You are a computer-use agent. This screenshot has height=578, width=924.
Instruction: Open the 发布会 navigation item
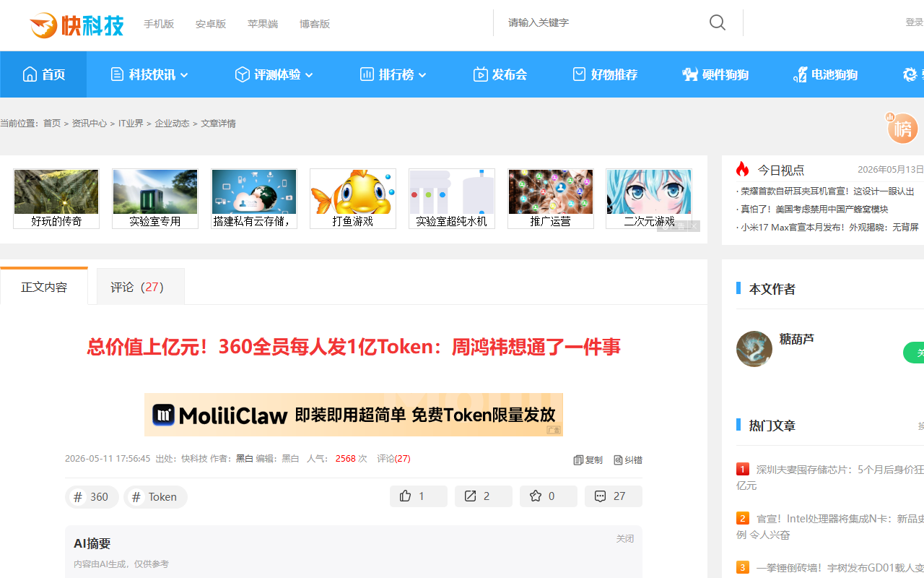500,74
